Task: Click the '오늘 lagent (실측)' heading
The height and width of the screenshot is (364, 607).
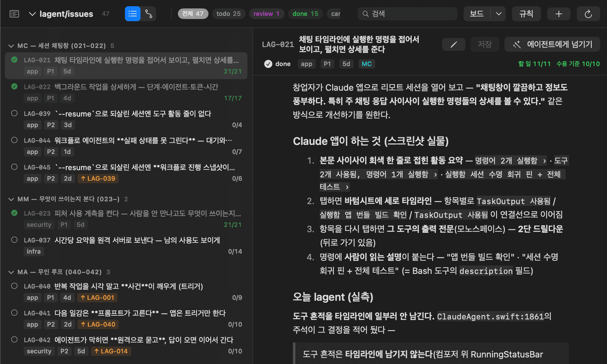Action: point(333,297)
